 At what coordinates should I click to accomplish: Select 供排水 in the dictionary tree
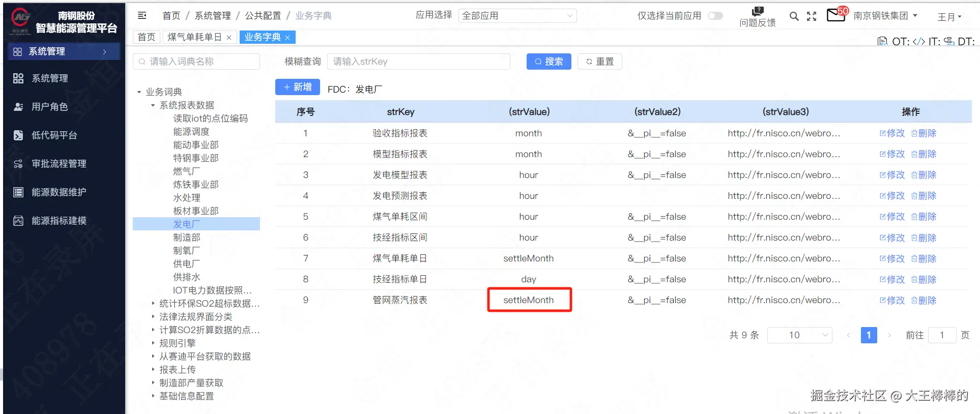pos(187,277)
